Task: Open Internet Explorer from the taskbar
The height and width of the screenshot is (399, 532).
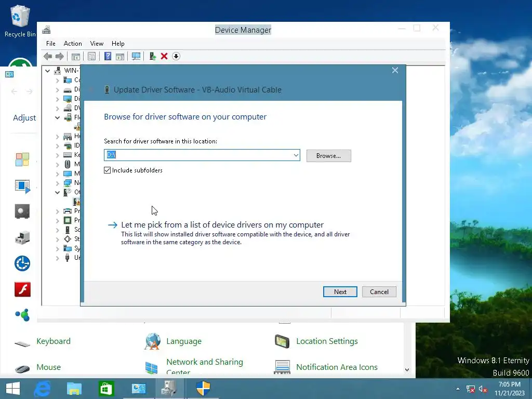Action: tap(43, 389)
